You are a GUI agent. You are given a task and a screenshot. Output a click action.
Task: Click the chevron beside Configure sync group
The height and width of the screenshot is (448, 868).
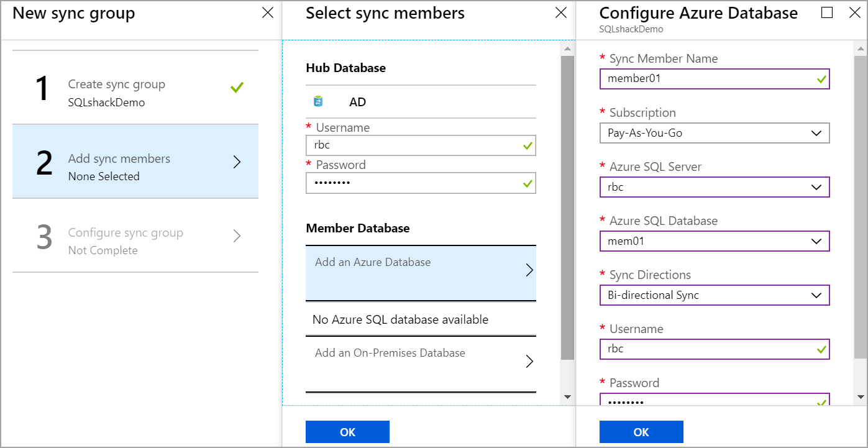coord(237,235)
